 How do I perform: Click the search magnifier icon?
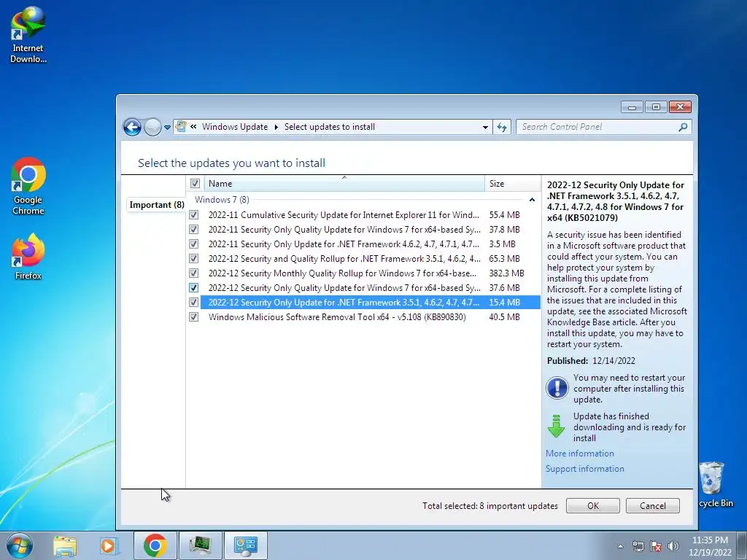coord(683,127)
